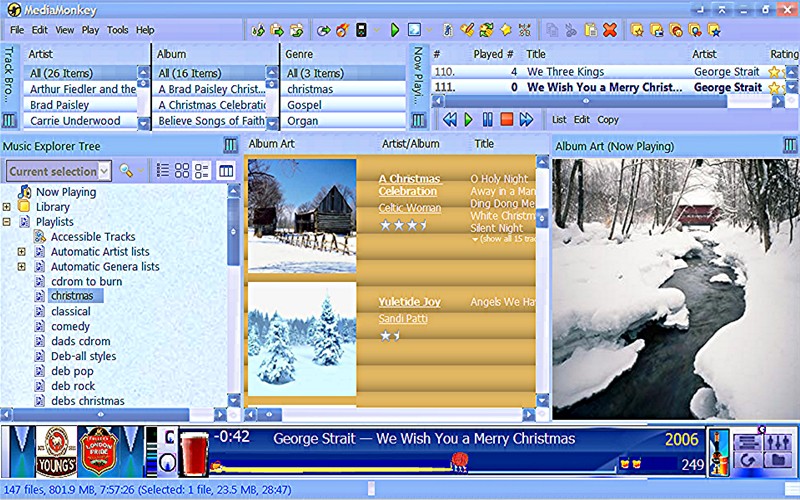Click the yellow folder icon with monitor
This screenshot has height=500, width=800.
tap(656, 30)
